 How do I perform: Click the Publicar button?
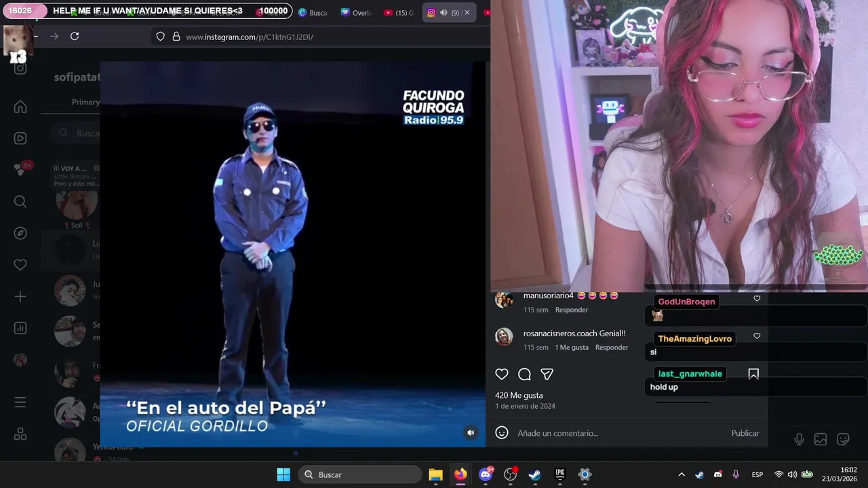[745, 433]
